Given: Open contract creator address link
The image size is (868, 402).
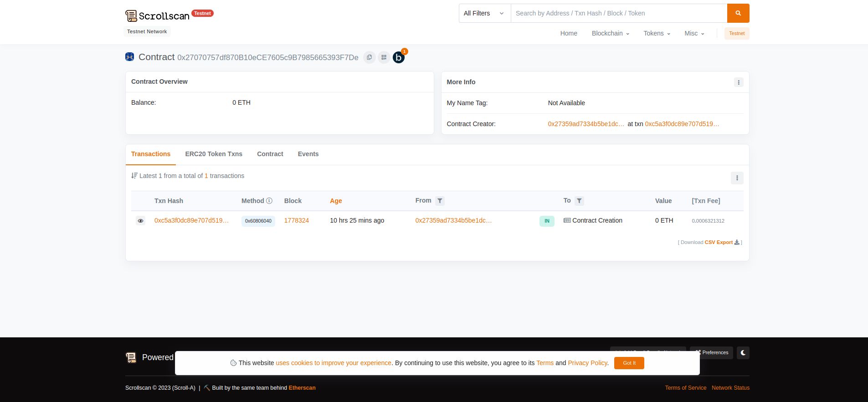Looking at the screenshot, I should tap(586, 124).
